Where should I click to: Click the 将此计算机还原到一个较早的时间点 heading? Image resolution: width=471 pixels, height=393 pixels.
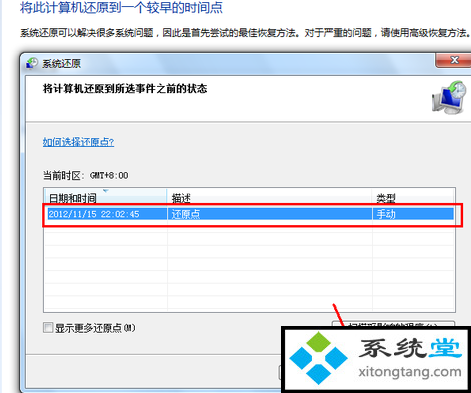[x=121, y=8]
